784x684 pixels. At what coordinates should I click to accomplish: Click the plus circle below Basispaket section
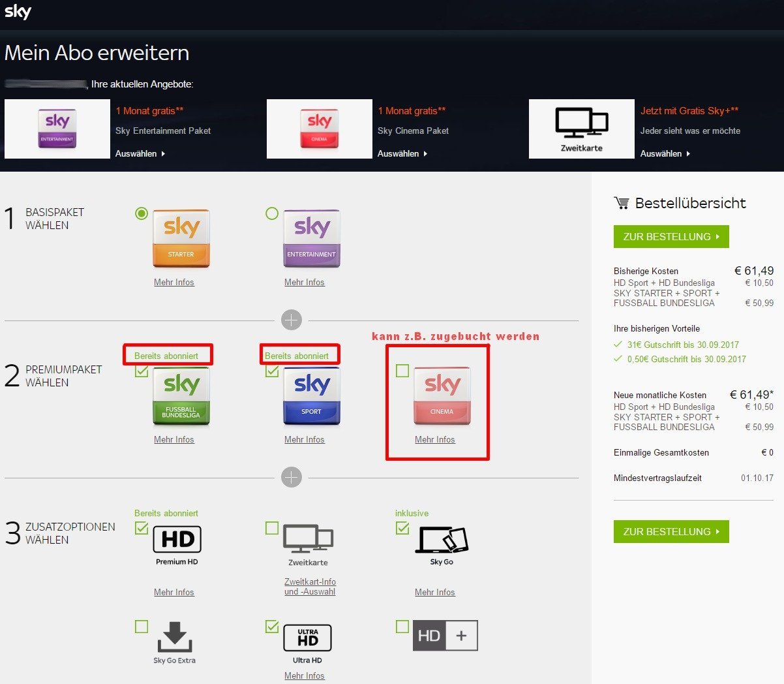click(292, 320)
